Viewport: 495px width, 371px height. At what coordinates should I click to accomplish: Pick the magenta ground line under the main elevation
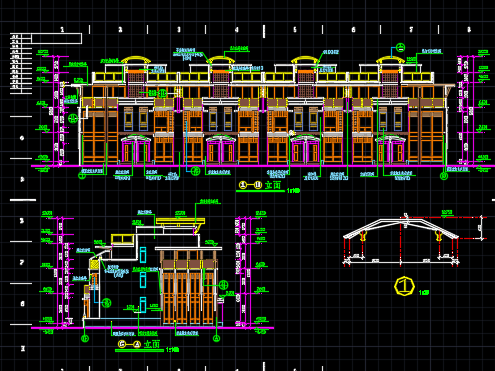[x=263, y=166]
